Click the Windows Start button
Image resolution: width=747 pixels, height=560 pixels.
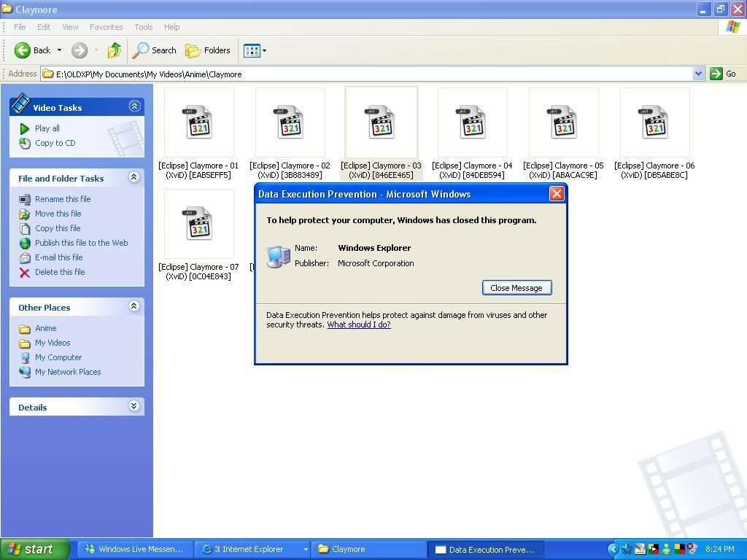[x=34, y=549]
